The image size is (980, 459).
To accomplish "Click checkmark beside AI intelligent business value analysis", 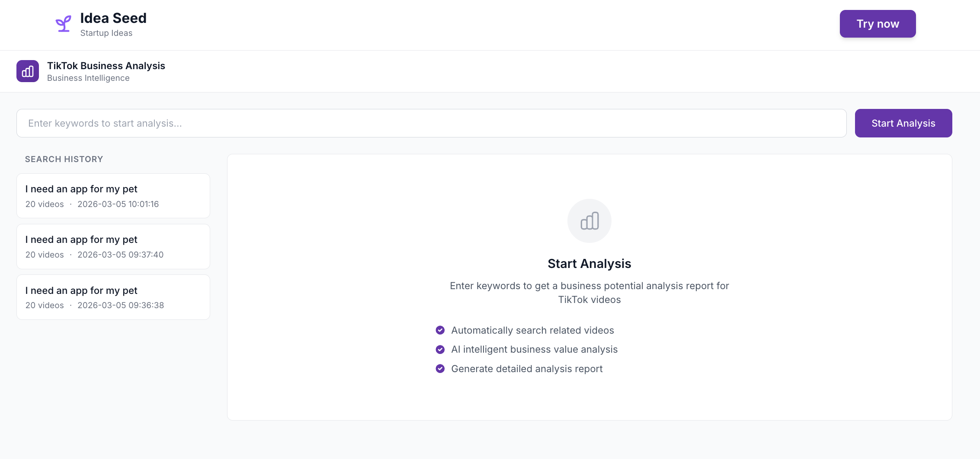I will 440,349.
